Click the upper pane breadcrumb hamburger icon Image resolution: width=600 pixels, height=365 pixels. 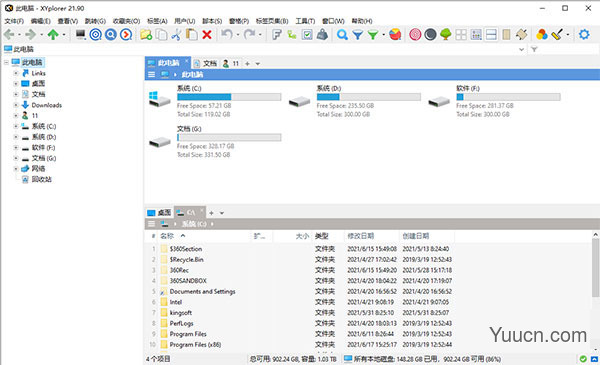(x=152, y=75)
